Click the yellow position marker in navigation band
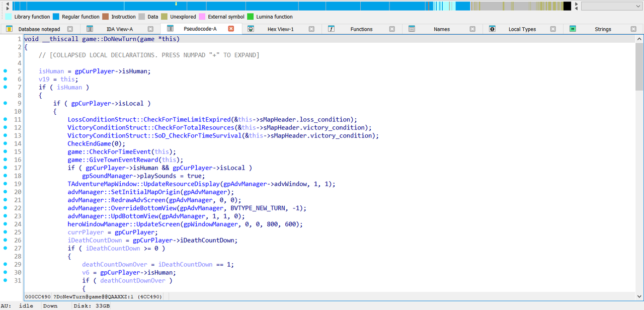644x310 pixels. [176, 4]
